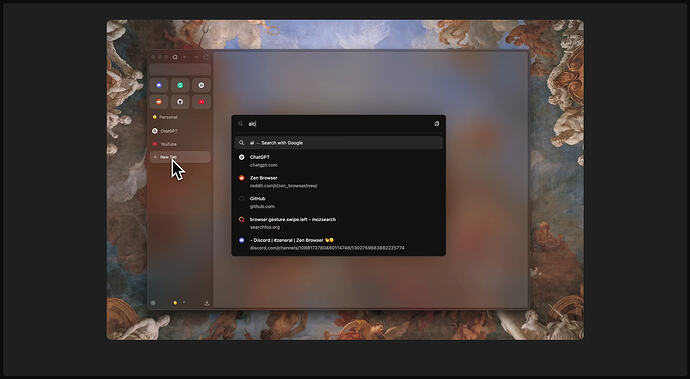Click the 'chatgpt.com' URL text
This screenshot has height=379, width=690.
click(264, 165)
